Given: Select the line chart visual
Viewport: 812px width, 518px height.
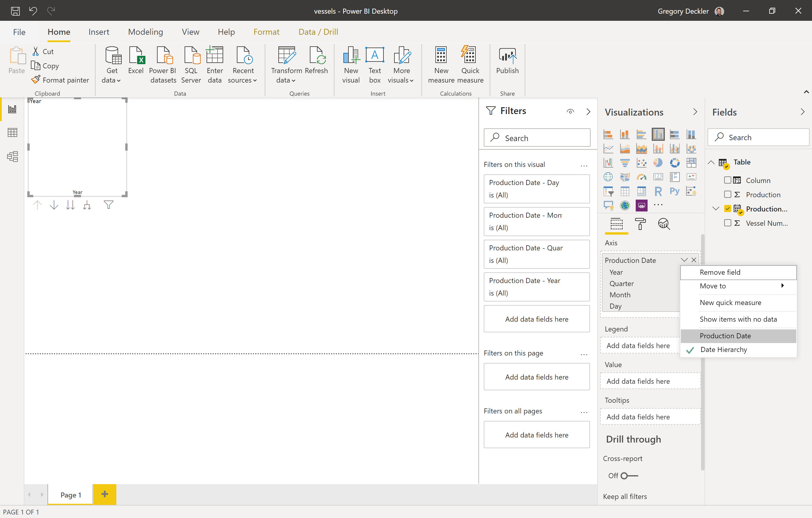Looking at the screenshot, I should pyautogui.click(x=608, y=149).
